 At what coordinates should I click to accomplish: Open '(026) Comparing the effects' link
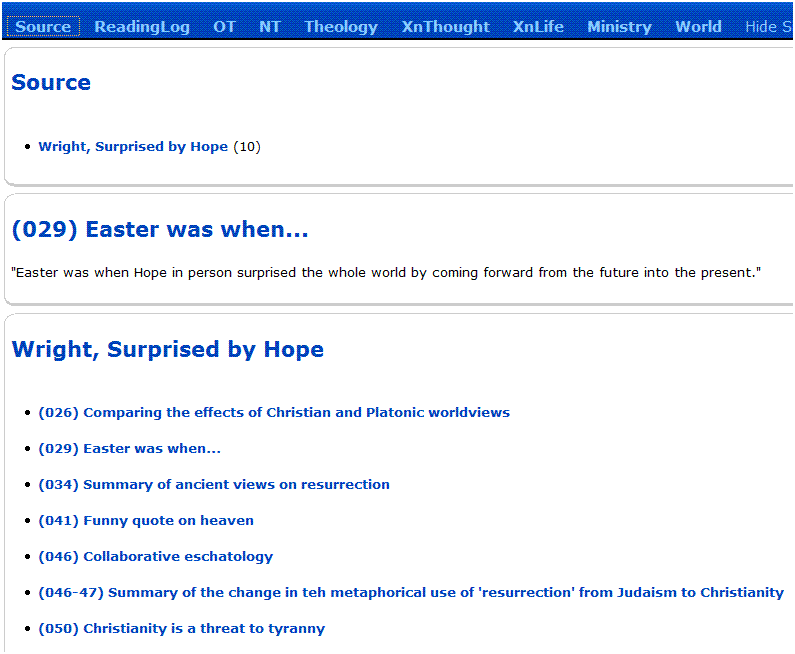(274, 413)
